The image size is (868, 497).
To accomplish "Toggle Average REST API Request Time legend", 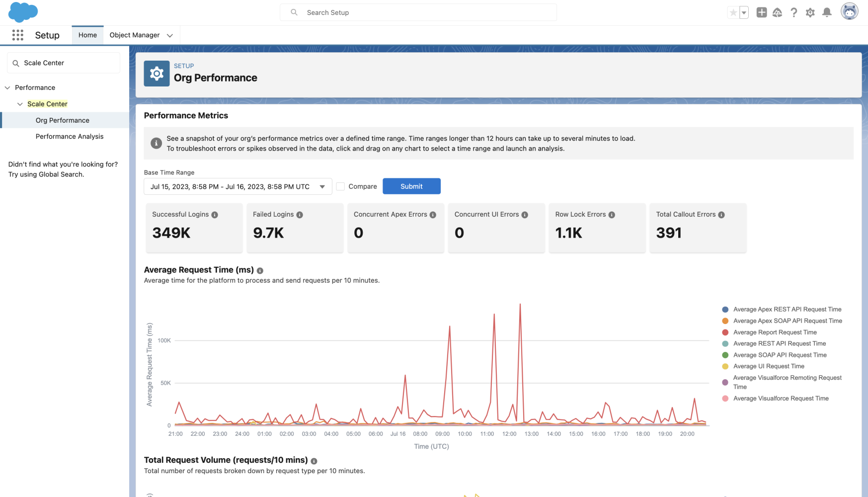I will 774,343.
